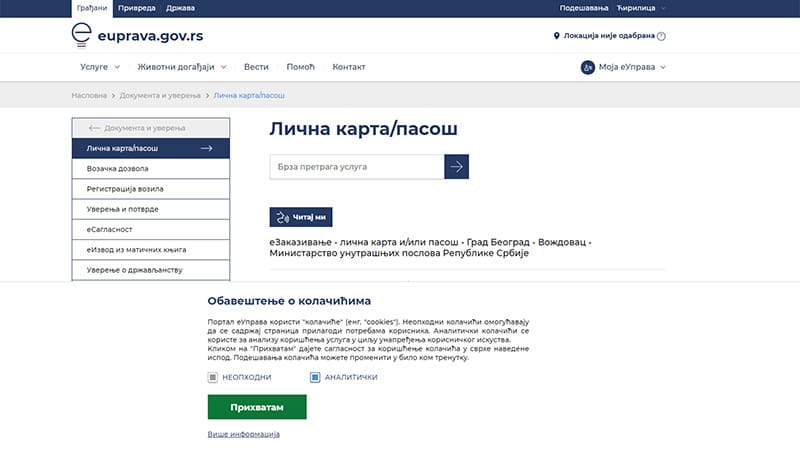The image size is (800, 450).
Task: Switch to the Привреда tab
Action: click(136, 8)
